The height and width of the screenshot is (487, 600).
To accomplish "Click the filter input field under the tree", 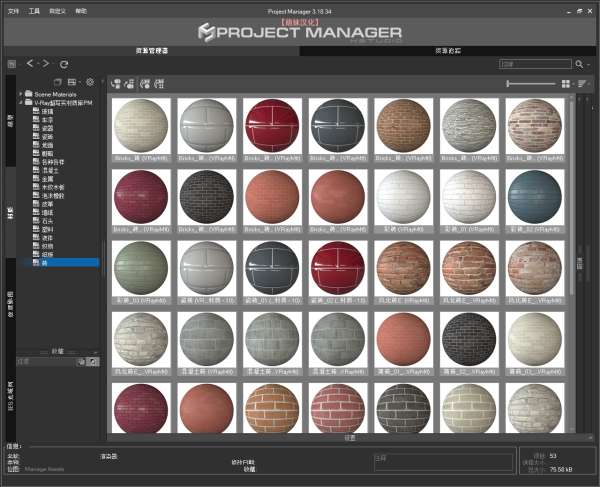I will (46, 362).
